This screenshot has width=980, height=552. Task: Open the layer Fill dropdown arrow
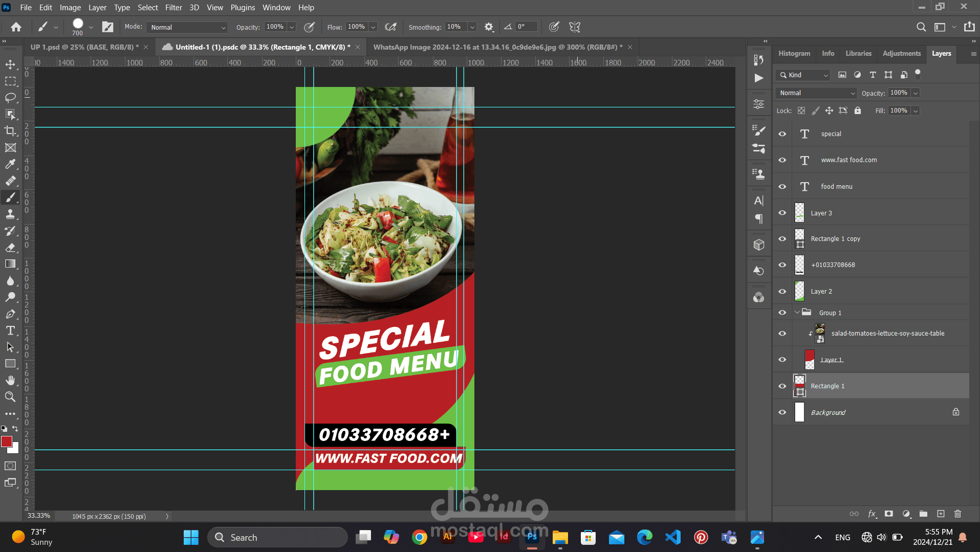point(916,111)
